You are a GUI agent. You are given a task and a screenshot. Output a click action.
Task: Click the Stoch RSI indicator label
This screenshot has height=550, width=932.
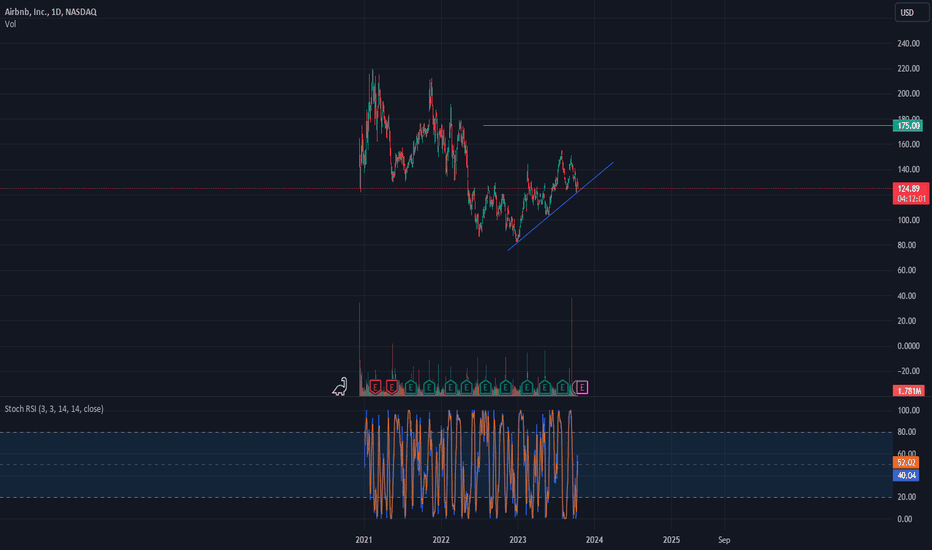[x=54, y=409]
